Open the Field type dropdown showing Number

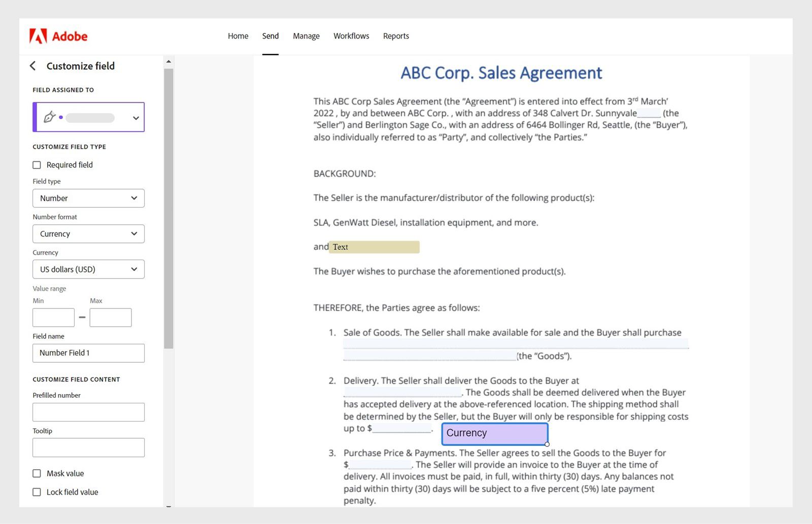coord(89,198)
